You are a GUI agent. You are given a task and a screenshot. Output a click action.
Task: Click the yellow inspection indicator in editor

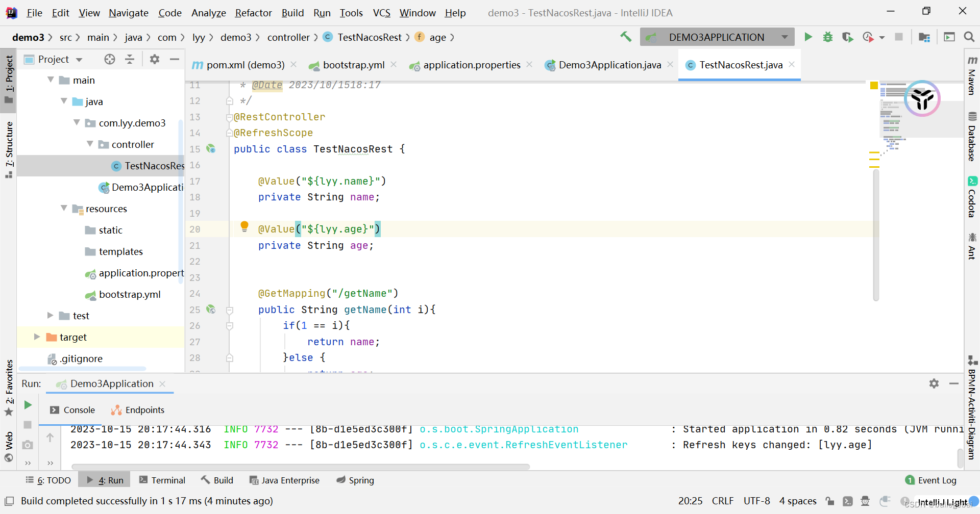pos(874,86)
